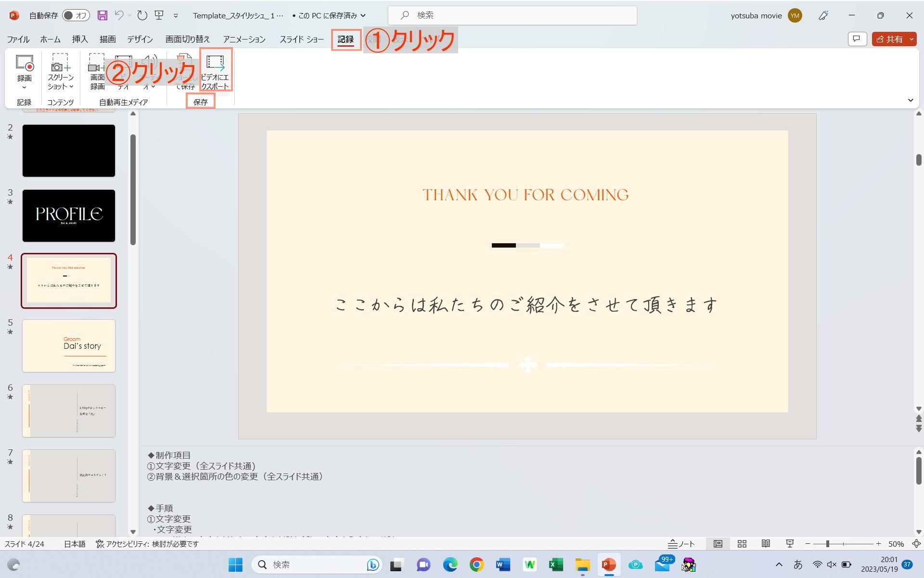Image resolution: width=924 pixels, height=578 pixels.
Task: Expand undo history dropdown arrow
Action: 129,15
